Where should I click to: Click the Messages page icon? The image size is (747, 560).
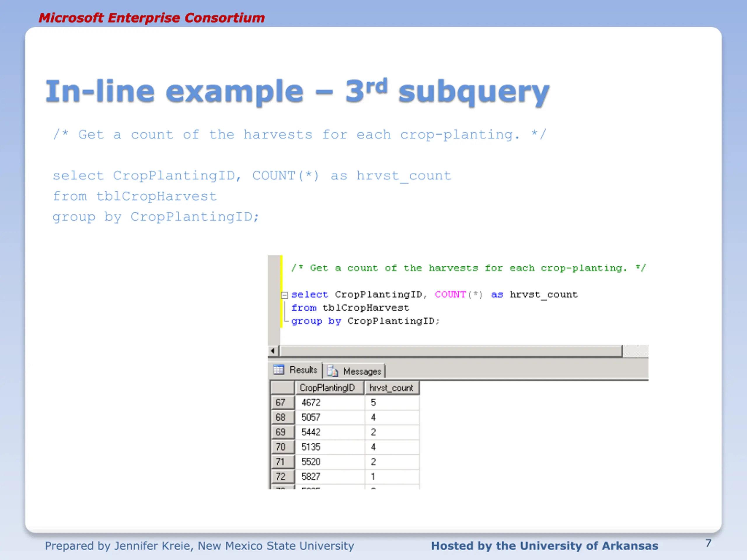[x=333, y=371]
